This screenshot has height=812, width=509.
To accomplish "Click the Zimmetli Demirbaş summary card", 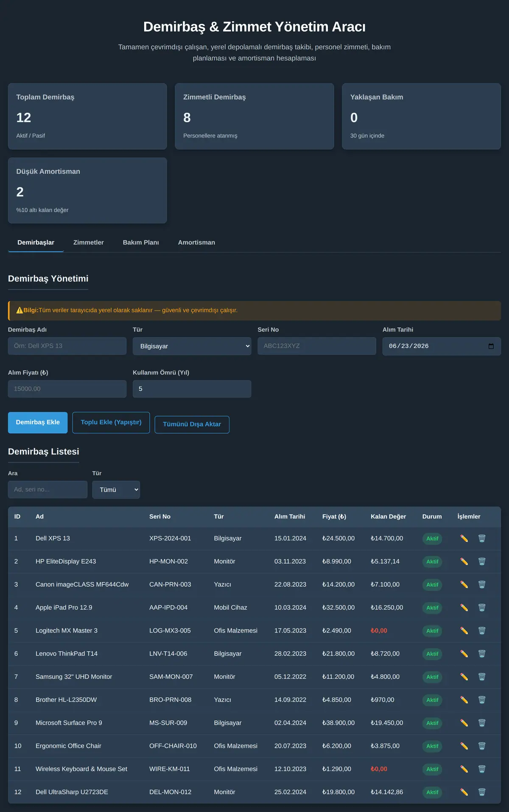I will (255, 116).
